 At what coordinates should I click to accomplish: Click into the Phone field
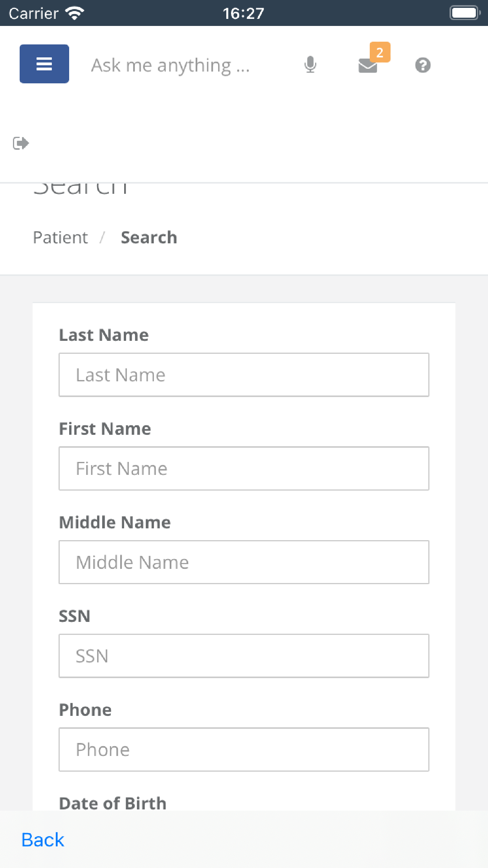point(244,749)
